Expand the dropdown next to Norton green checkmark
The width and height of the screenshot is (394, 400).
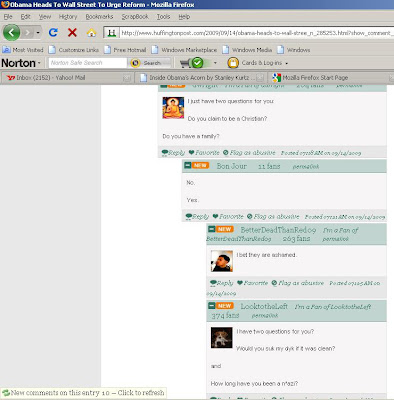point(215,63)
